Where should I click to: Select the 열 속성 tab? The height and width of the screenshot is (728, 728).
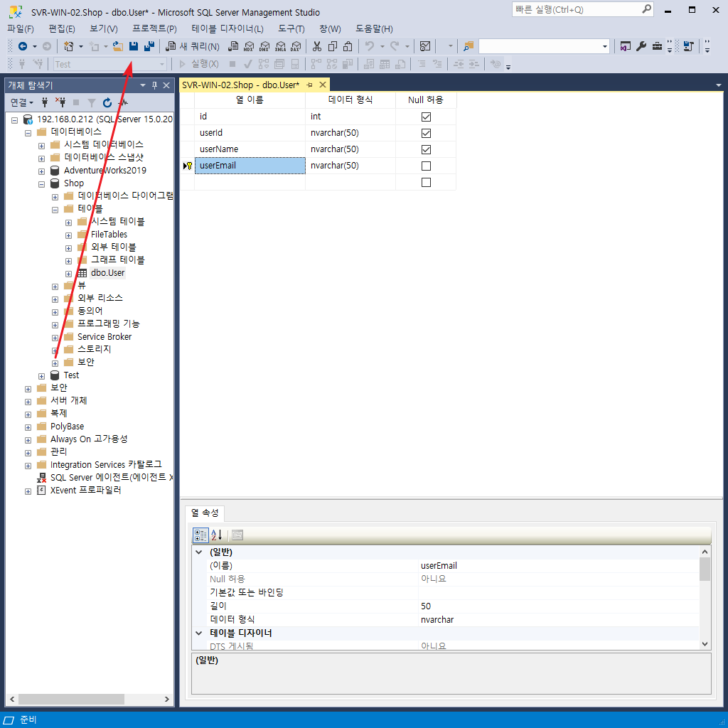click(x=205, y=513)
